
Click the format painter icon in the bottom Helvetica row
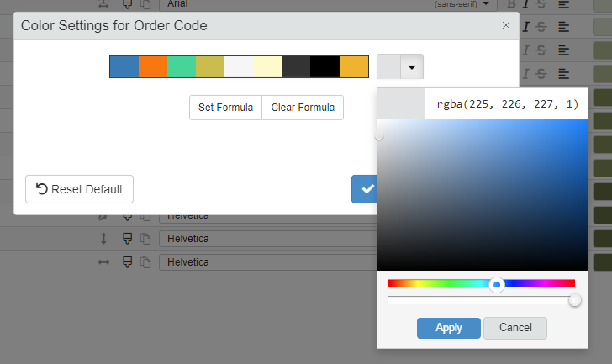click(128, 261)
